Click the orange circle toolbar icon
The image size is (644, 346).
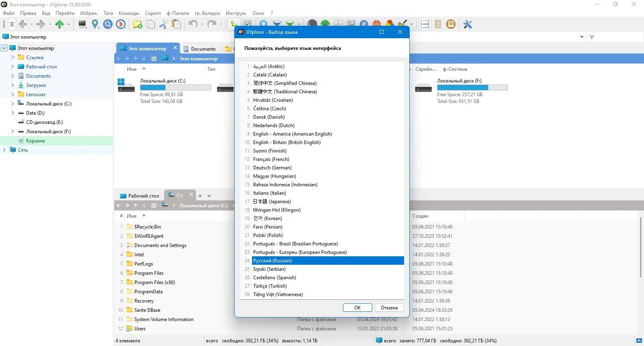click(x=451, y=25)
